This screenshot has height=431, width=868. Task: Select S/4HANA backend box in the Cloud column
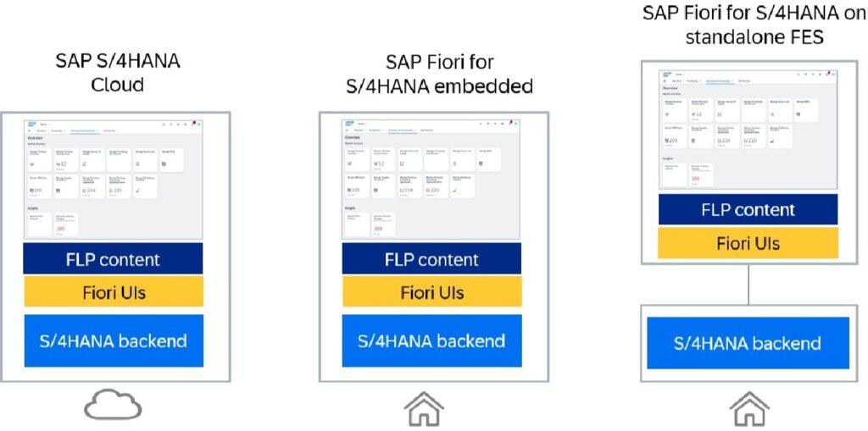coord(113,341)
